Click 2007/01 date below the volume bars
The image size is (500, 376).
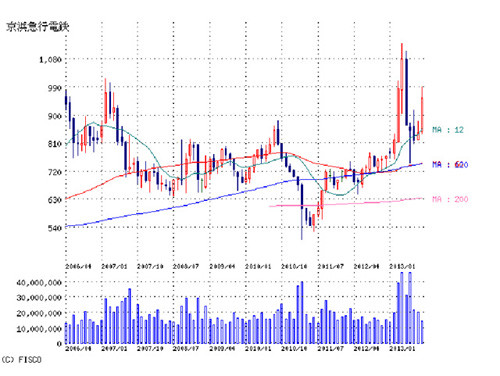(x=114, y=348)
